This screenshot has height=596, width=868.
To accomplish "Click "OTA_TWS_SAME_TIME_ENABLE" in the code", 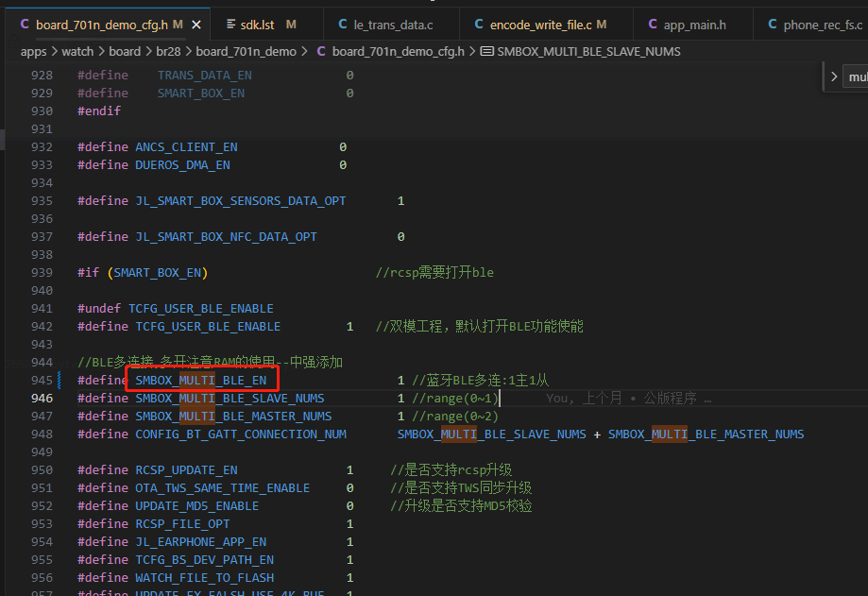I will point(223,488).
